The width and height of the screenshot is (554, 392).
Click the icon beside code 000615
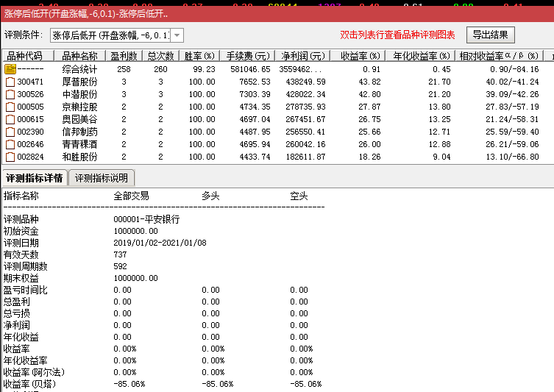click(10, 119)
